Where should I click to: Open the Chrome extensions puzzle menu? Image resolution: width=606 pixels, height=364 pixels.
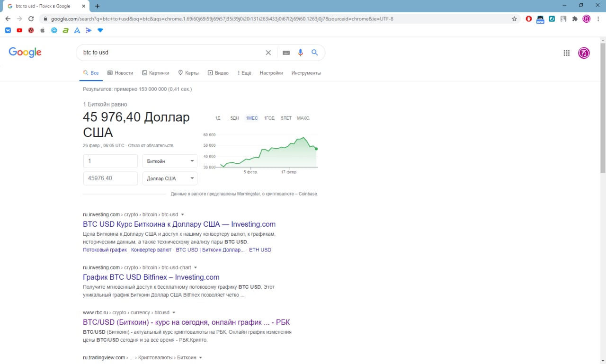click(x=575, y=19)
